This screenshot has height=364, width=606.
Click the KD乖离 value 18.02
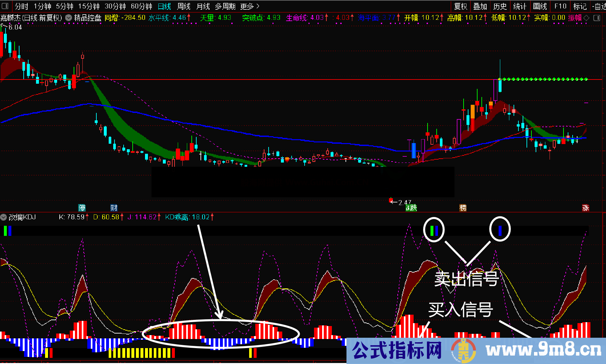point(201,217)
